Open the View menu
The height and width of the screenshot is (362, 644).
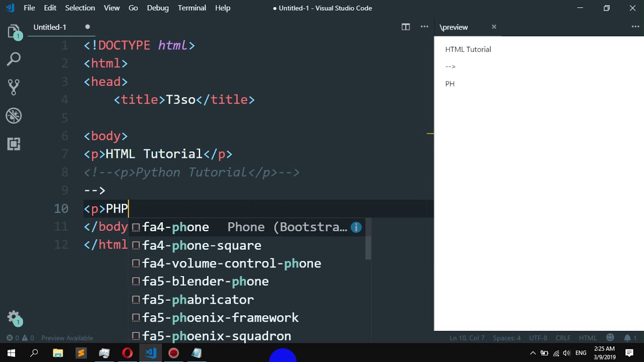coord(112,8)
